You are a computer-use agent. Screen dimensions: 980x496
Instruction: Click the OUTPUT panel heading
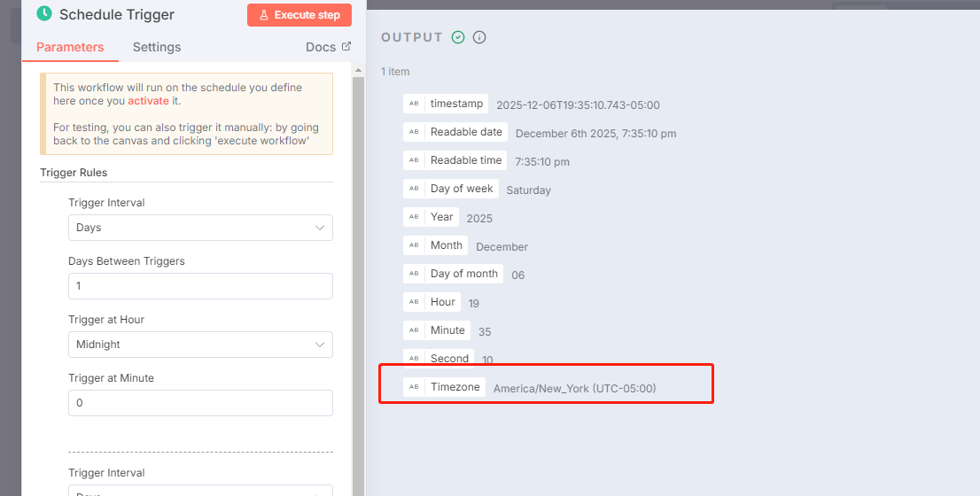(x=412, y=37)
